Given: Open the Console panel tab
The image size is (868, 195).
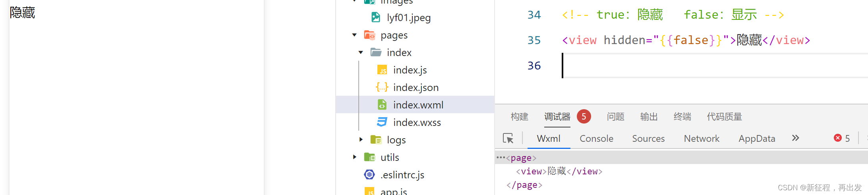Looking at the screenshot, I should click(x=596, y=138).
